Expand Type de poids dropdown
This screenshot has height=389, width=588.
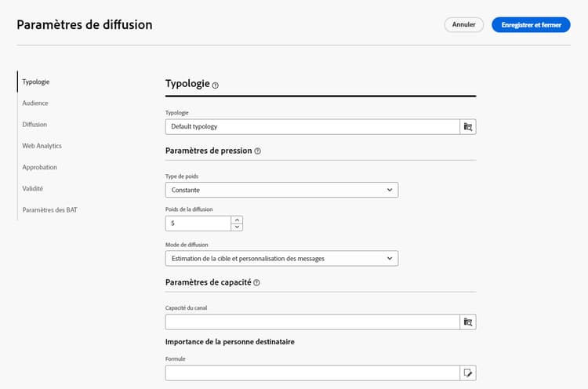pos(281,190)
